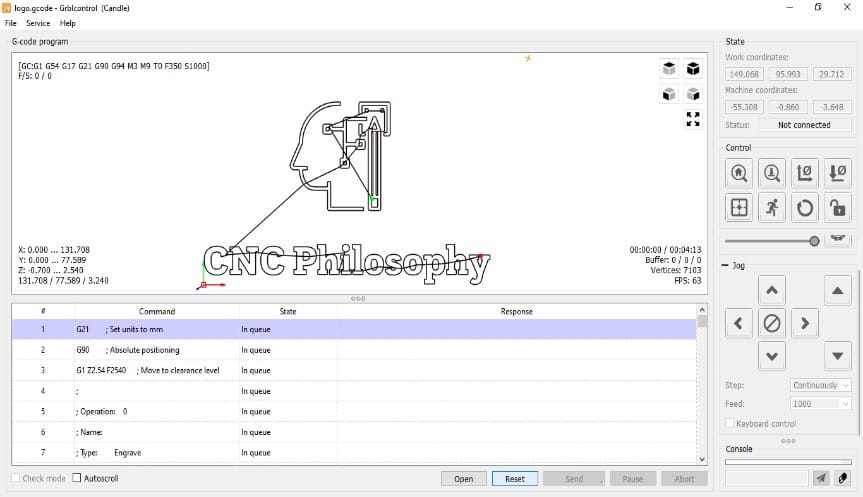
Task: Click the circular-arrow Reset control icon
Action: pos(805,207)
